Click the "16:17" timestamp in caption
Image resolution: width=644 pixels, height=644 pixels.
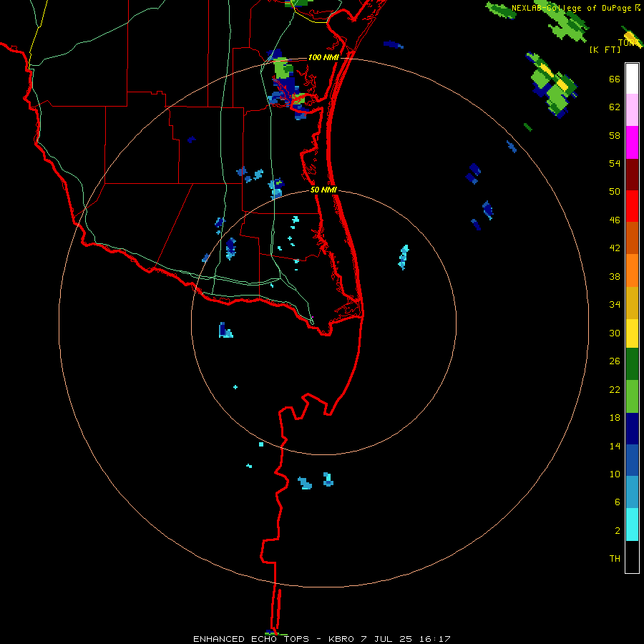click(435, 639)
